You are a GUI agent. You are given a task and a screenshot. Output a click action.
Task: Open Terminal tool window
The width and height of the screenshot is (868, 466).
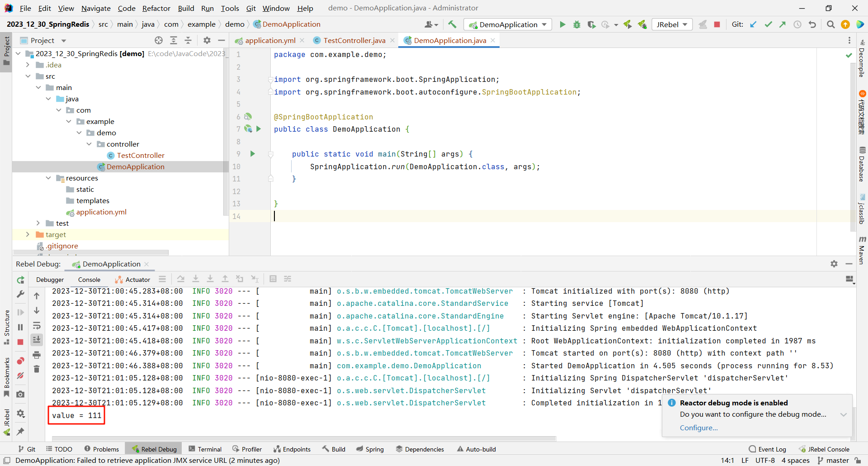(205, 449)
